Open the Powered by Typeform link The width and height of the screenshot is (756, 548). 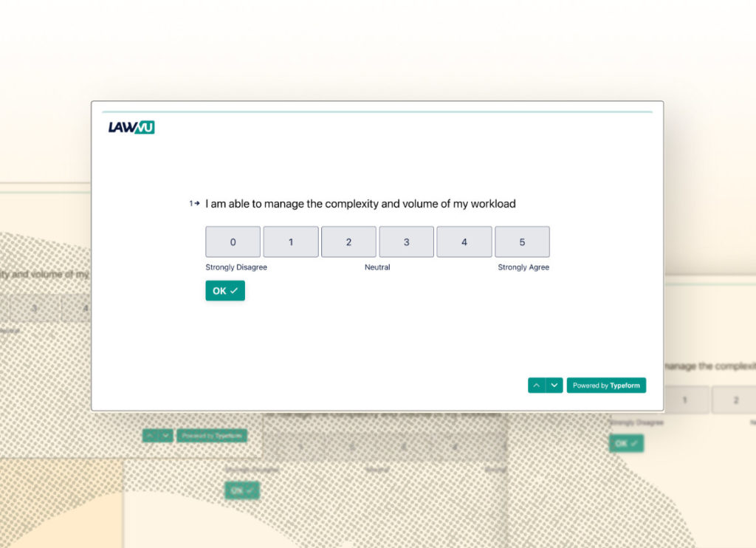(607, 386)
